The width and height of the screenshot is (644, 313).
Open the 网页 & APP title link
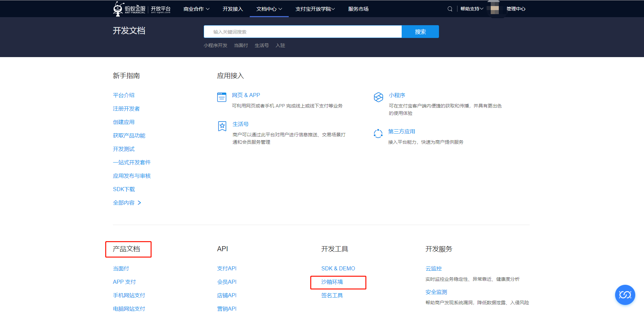(x=246, y=95)
